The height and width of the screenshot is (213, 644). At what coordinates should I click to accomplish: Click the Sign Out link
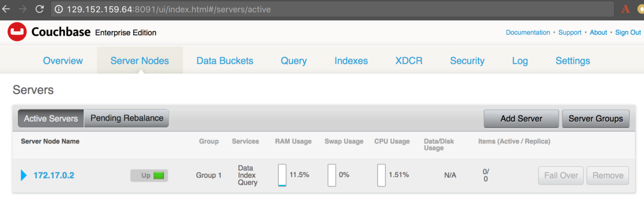coord(628,32)
